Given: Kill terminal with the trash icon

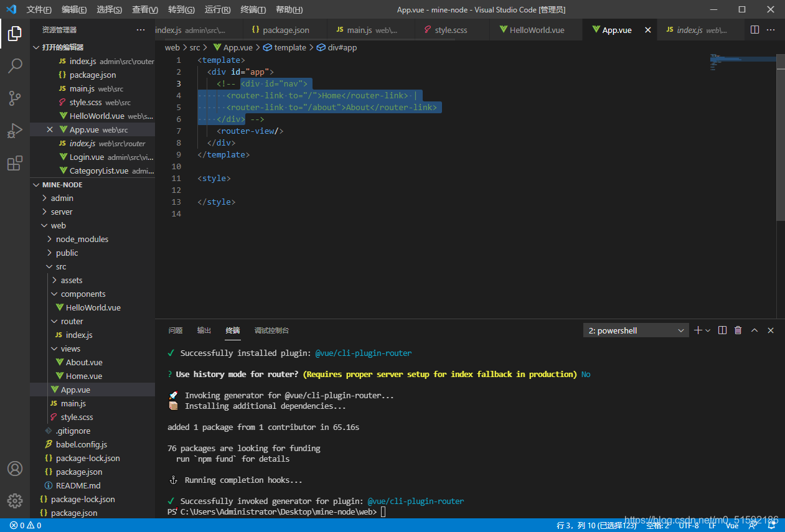Looking at the screenshot, I should click(738, 330).
